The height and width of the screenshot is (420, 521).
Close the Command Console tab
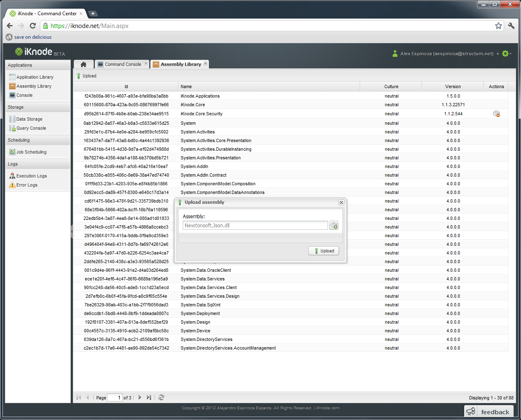tap(146, 64)
